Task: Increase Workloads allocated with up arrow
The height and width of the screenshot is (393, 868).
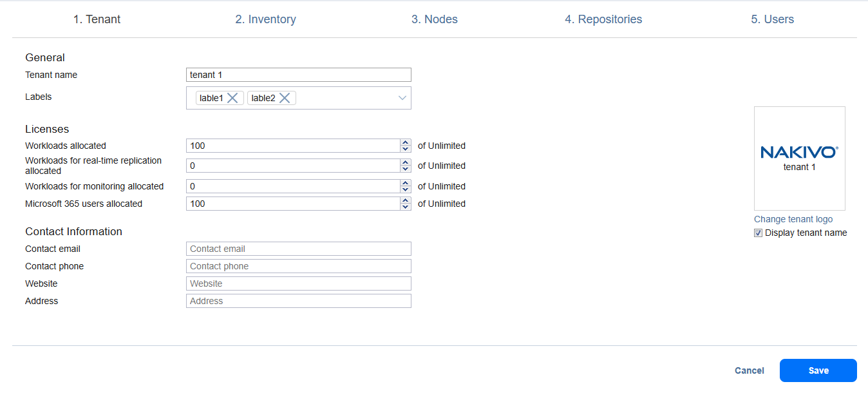Action: coord(405,142)
